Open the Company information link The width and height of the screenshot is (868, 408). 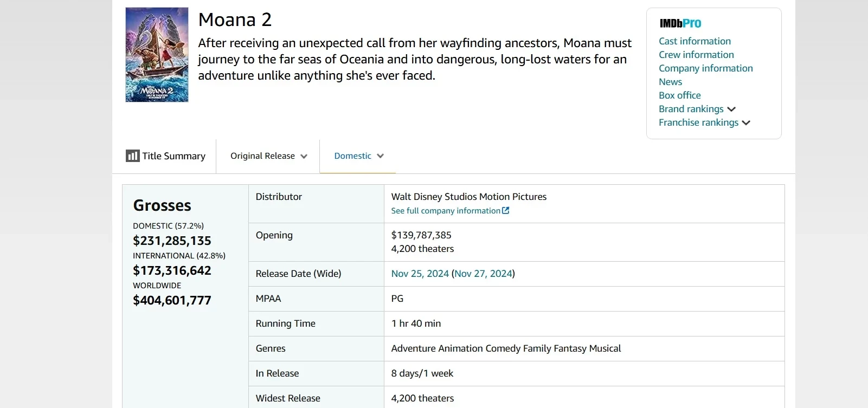(705, 68)
